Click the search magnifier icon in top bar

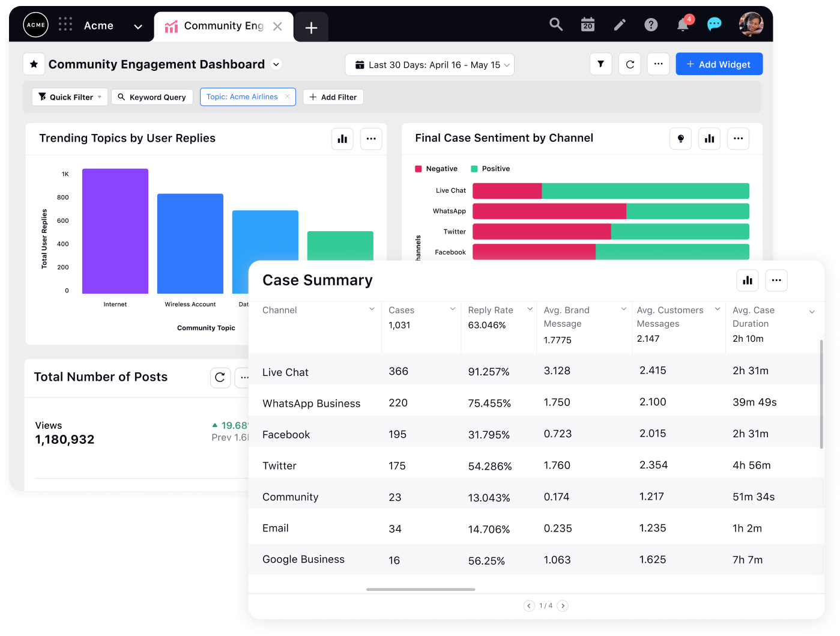point(556,25)
